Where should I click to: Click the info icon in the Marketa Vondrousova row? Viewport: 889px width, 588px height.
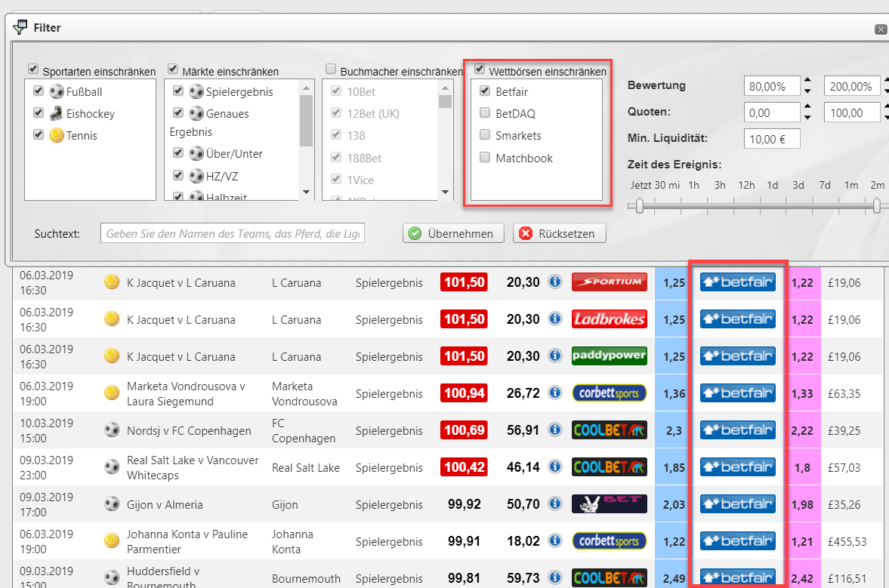[x=555, y=393]
